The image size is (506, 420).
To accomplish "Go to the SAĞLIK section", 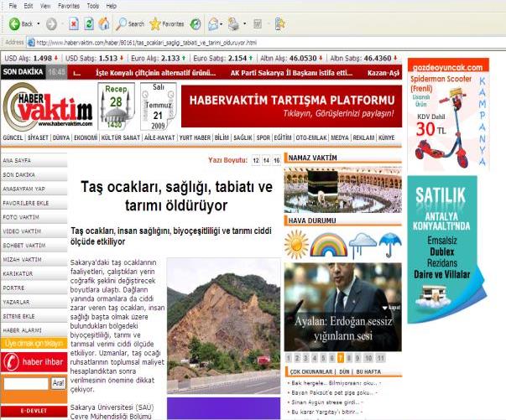I will point(243,137).
